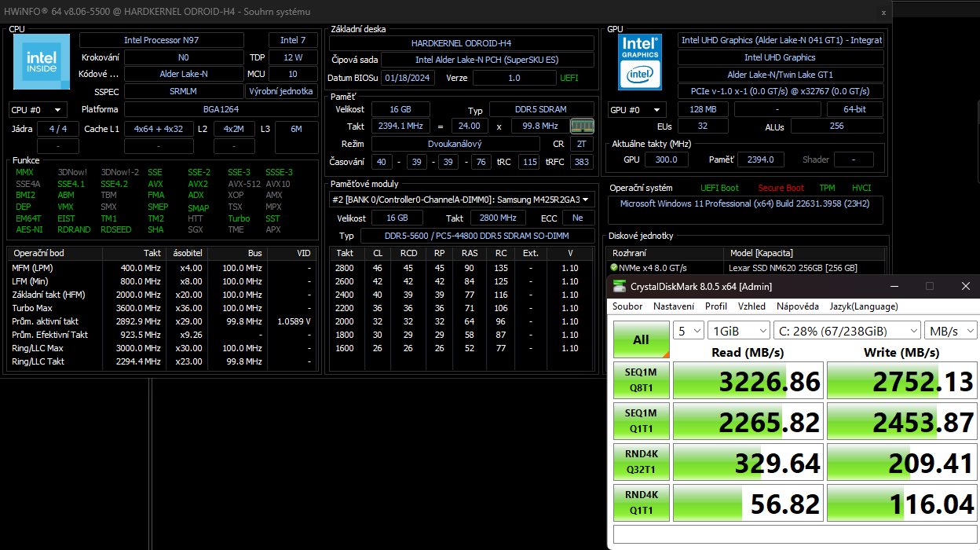Click the empty status field below the CrystalDiskMark results
Screen dimensions: 980x550
point(795,534)
